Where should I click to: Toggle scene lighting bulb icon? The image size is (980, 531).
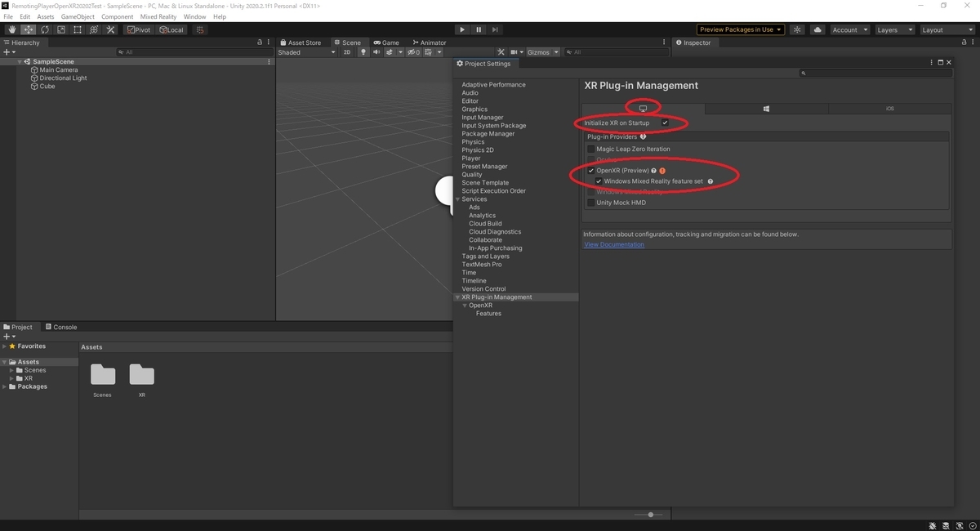[x=363, y=52]
